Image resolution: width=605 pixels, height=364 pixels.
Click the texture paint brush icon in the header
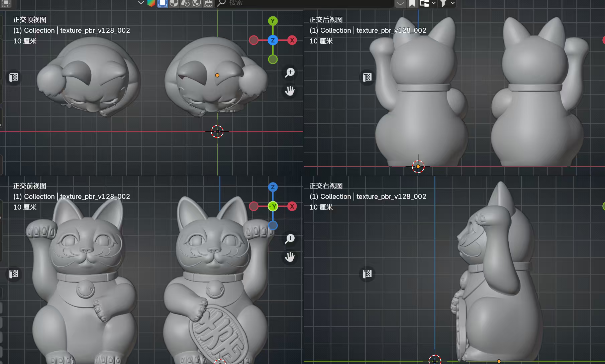point(208,3)
